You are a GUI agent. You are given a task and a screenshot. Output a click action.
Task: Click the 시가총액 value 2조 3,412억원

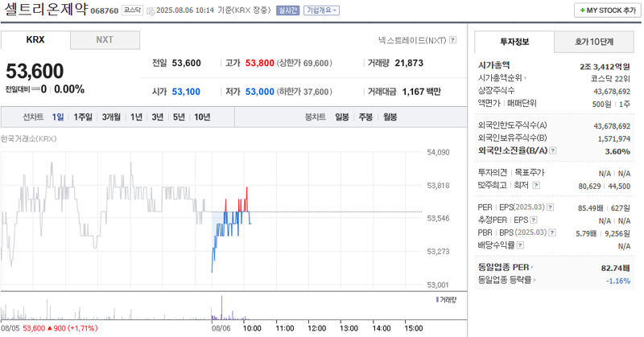pos(605,66)
